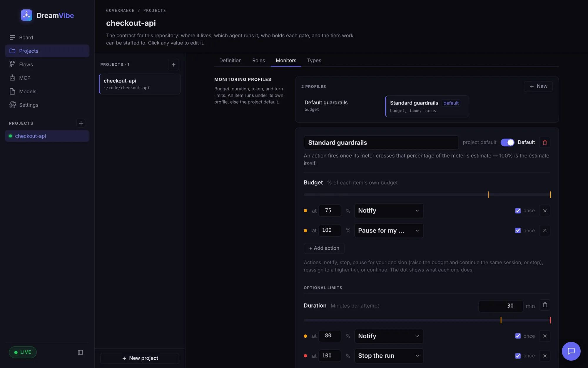
Task: Open the Board nav icon
Action: pos(12,37)
